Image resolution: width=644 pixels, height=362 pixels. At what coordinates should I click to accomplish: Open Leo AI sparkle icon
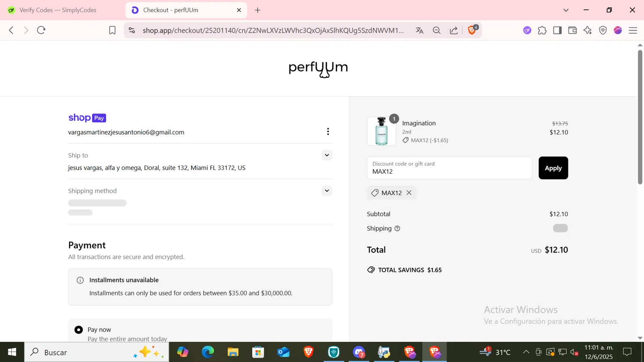(x=588, y=30)
